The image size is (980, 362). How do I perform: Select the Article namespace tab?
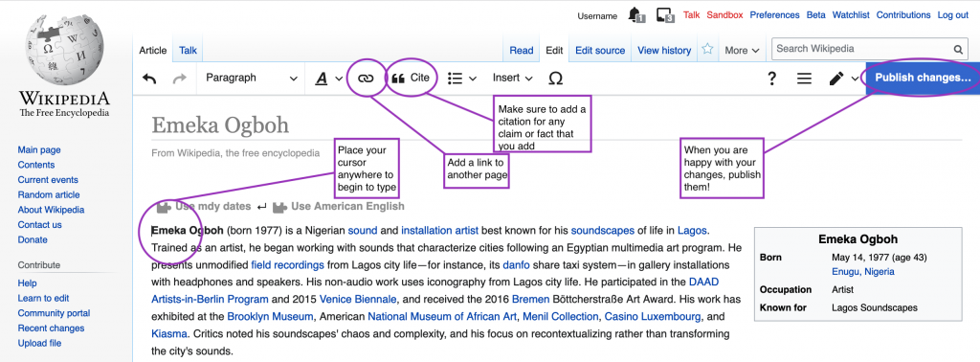(152, 51)
